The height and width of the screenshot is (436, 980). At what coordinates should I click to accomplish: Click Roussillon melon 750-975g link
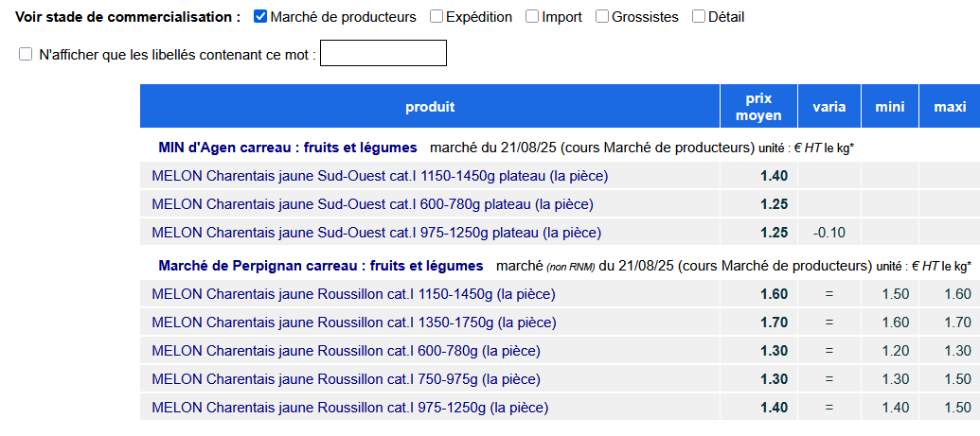(346, 380)
